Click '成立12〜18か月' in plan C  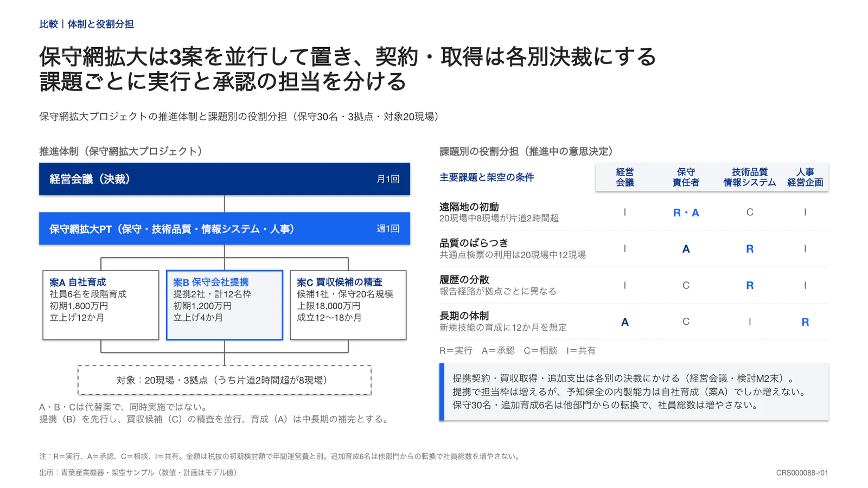[x=329, y=318]
